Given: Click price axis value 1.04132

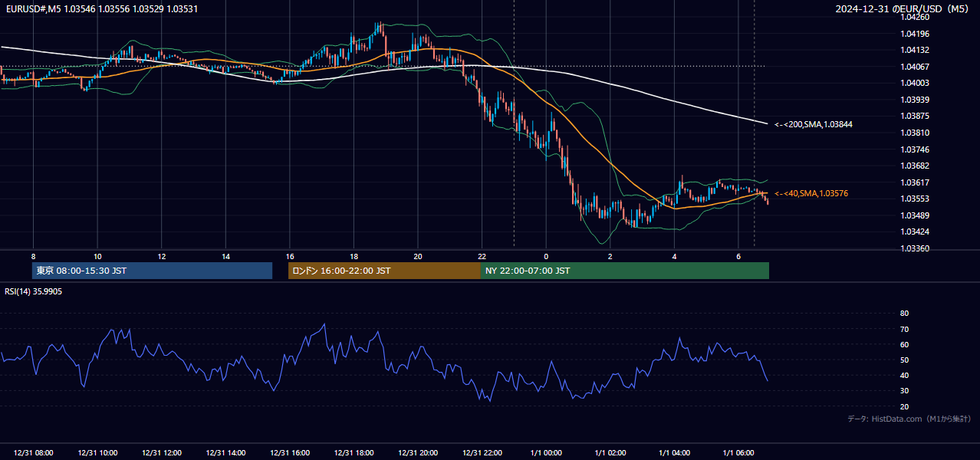Looking at the screenshot, I should tap(914, 50).
